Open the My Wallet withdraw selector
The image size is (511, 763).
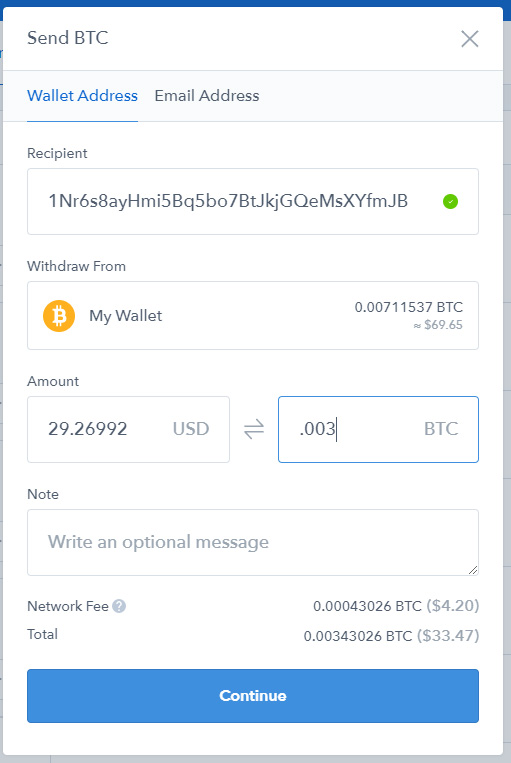click(x=253, y=315)
